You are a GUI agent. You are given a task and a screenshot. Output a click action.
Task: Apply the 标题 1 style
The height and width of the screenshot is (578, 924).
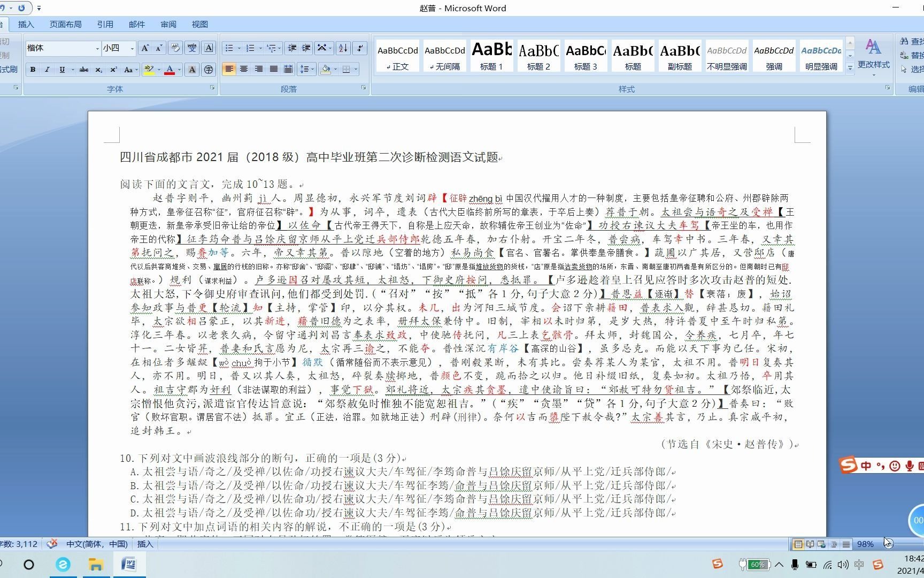tap(492, 56)
